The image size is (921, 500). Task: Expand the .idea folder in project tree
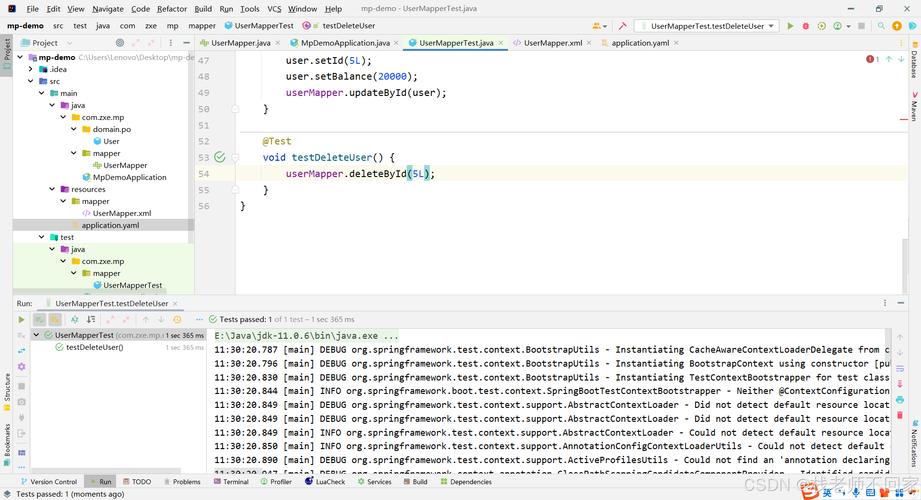(31, 69)
